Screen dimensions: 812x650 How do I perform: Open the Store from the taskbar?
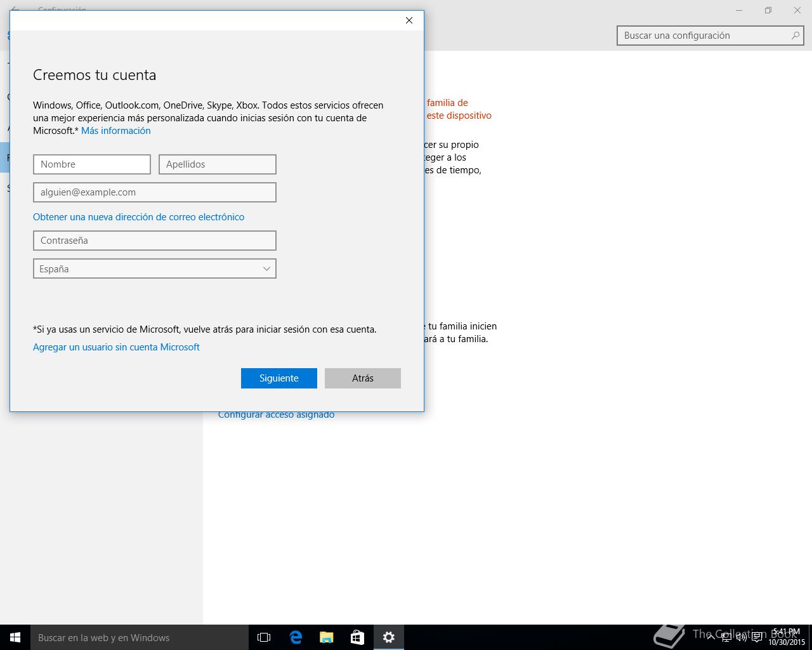[x=357, y=637]
